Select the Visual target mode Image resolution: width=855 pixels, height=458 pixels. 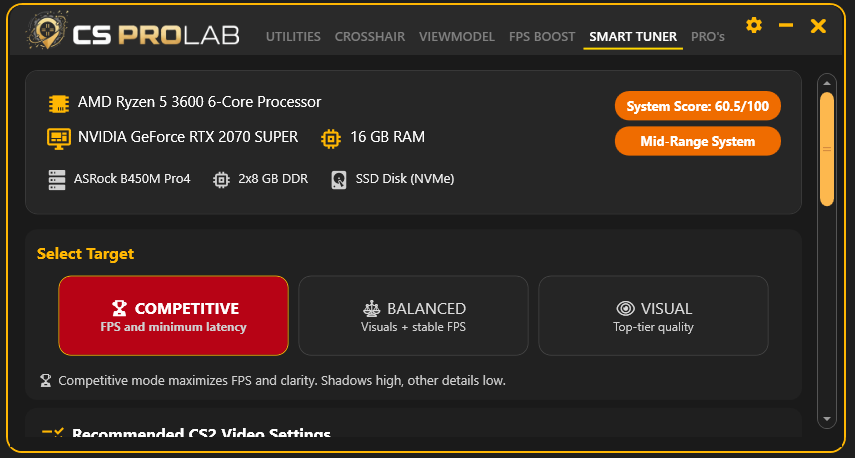[x=653, y=316]
